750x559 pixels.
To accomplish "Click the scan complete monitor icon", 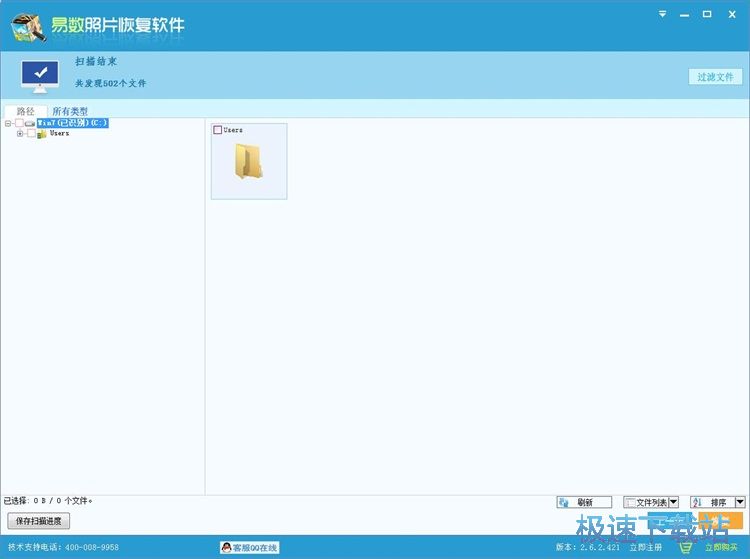I will [40, 74].
